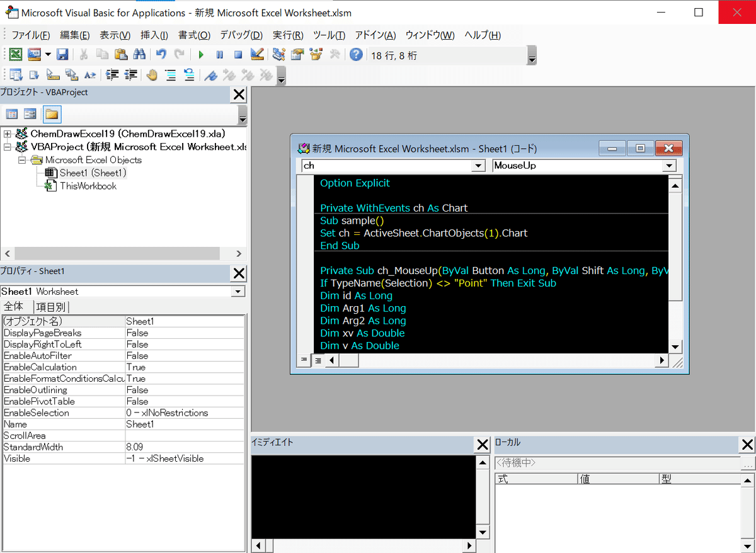This screenshot has width=756, height=553.
Task: Click the EnableCalculation property value True
Action: [185, 367]
